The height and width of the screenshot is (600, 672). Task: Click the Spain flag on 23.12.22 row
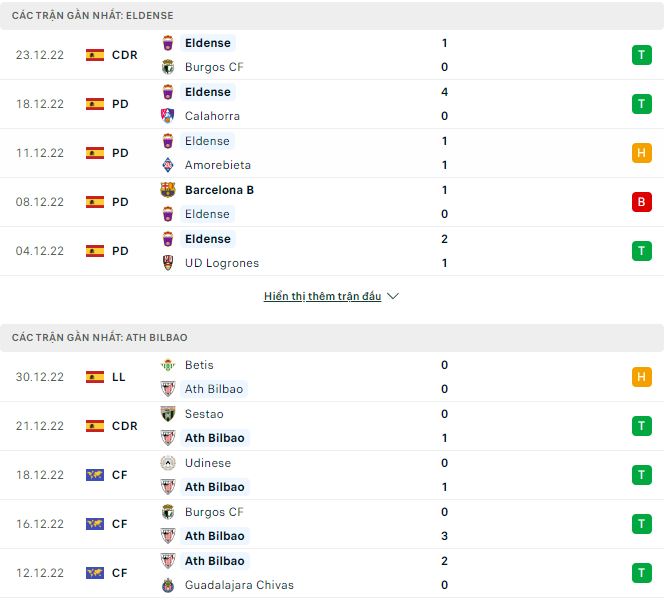(x=95, y=55)
